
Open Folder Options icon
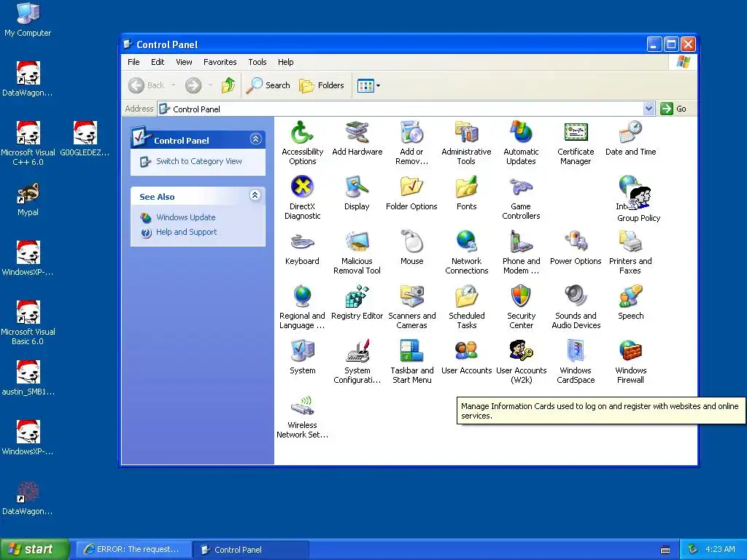click(x=411, y=187)
